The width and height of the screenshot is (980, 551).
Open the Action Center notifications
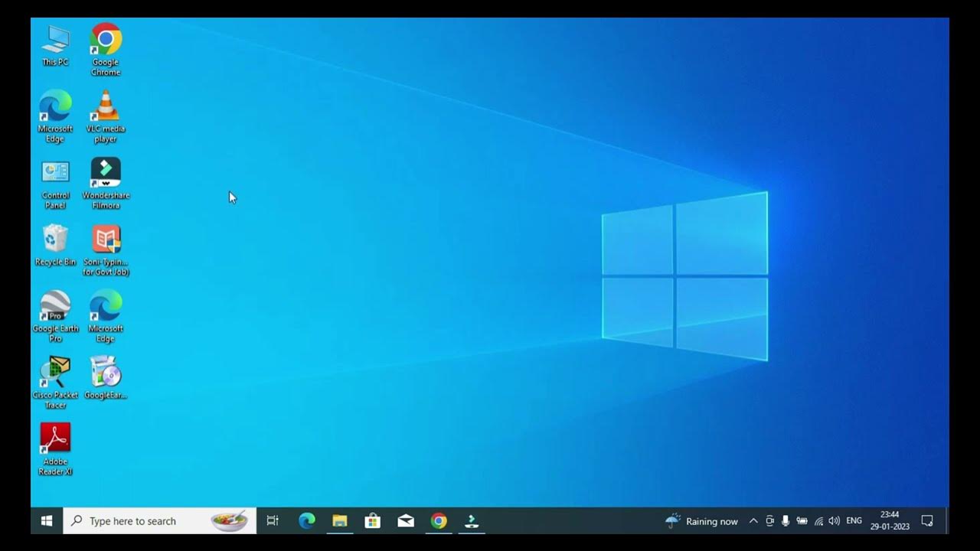(927, 521)
